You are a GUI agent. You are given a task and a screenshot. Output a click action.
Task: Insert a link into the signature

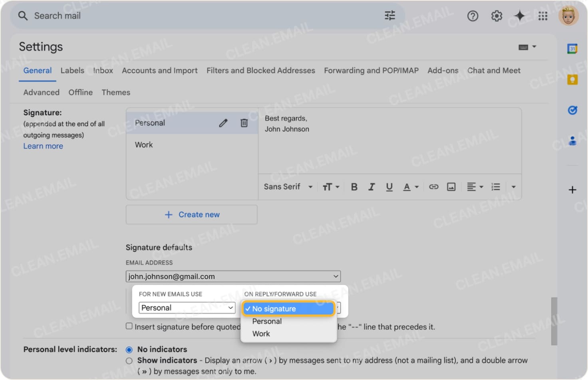click(x=433, y=186)
